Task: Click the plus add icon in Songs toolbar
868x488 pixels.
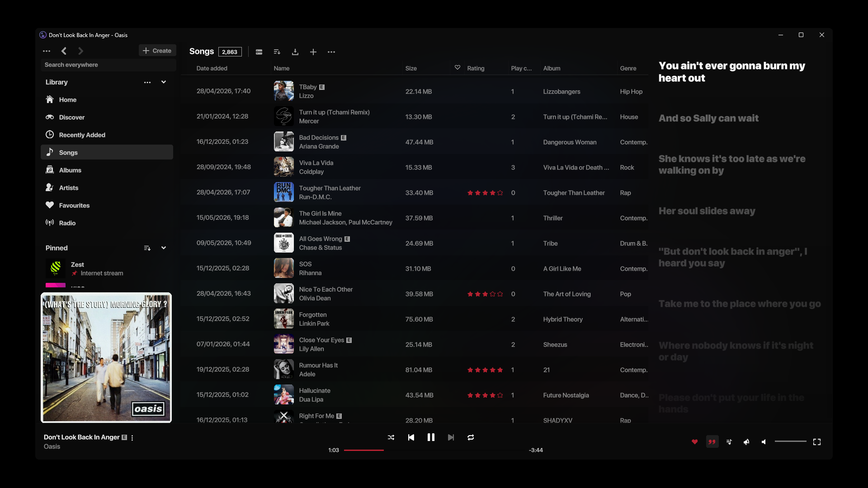Action: pyautogui.click(x=313, y=52)
